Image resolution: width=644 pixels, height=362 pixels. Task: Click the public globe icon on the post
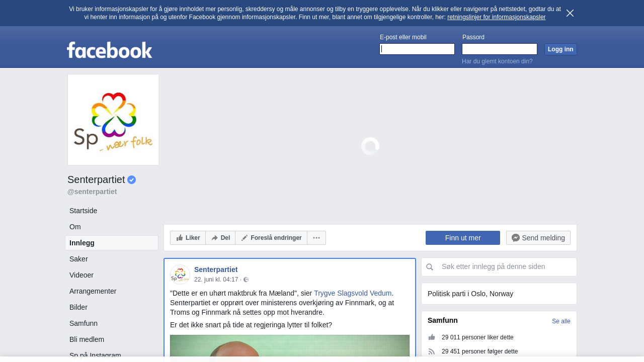[x=246, y=280]
